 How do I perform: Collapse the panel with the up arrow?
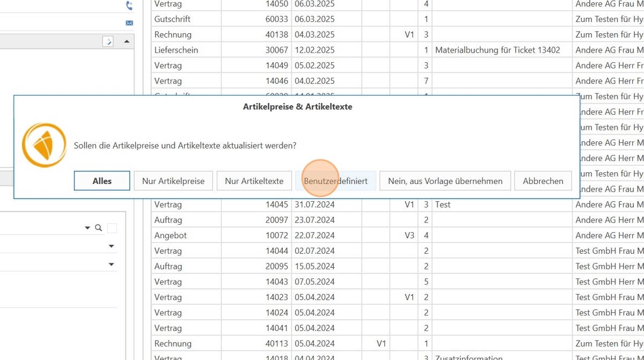[x=127, y=41]
